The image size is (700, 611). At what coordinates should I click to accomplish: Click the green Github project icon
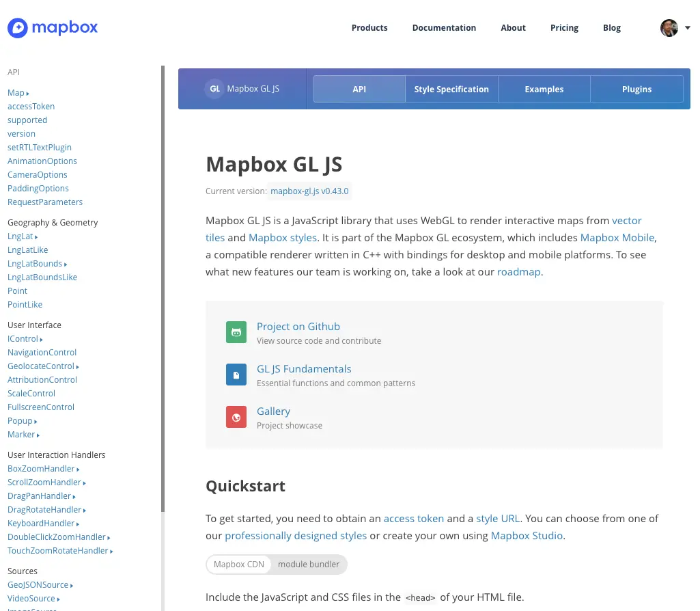(x=236, y=332)
